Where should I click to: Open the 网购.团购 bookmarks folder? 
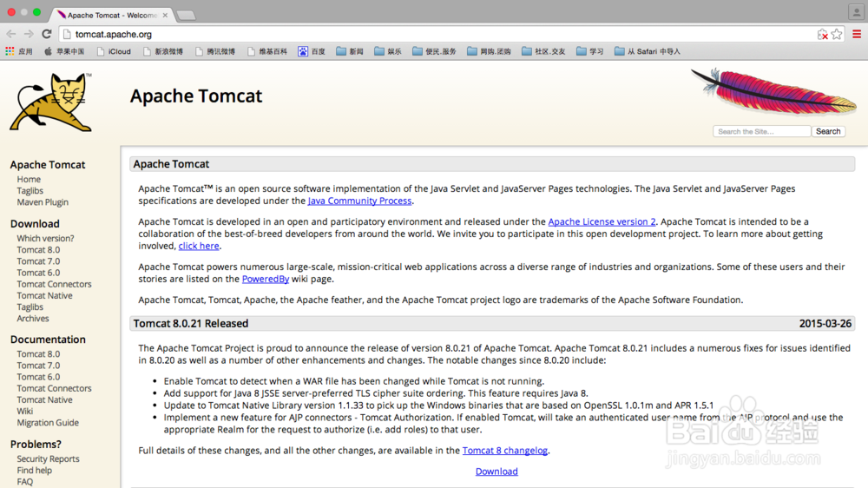490,51
